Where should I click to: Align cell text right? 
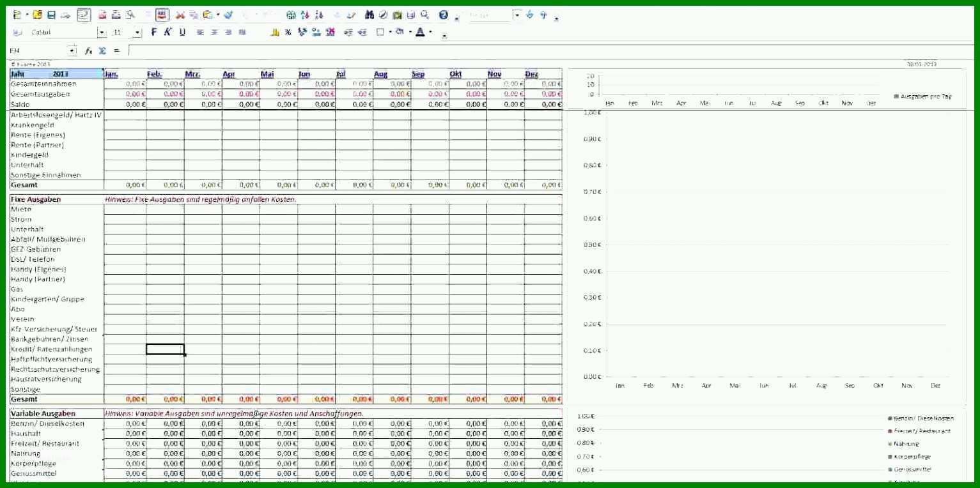click(228, 32)
